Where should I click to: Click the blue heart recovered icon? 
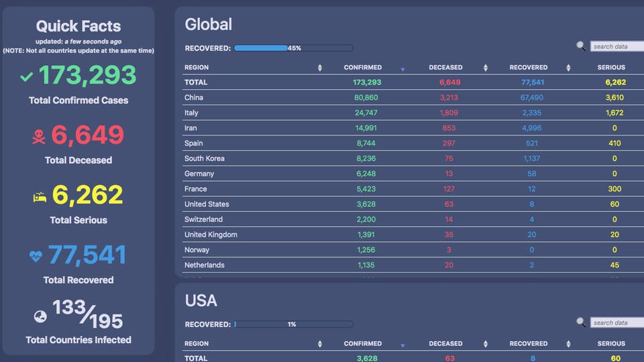coord(36,256)
